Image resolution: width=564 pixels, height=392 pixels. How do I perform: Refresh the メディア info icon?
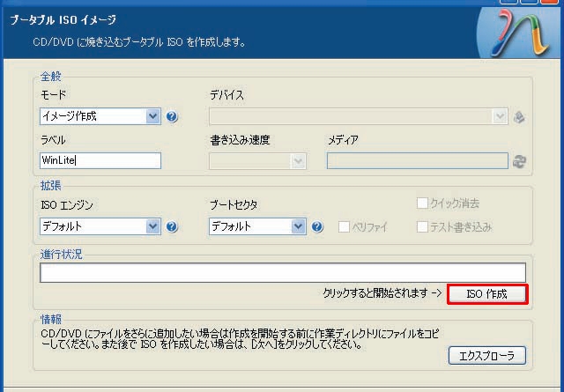click(x=519, y=161)
